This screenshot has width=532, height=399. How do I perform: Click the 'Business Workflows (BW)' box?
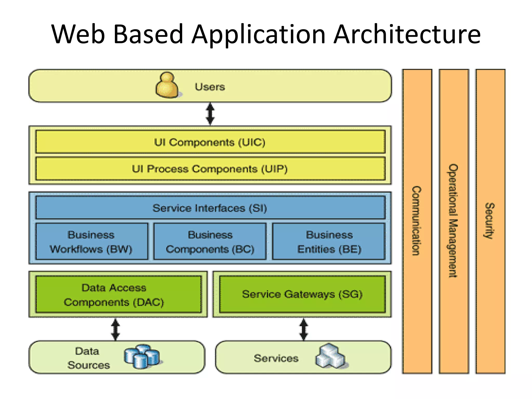click(x=92, y=241)
